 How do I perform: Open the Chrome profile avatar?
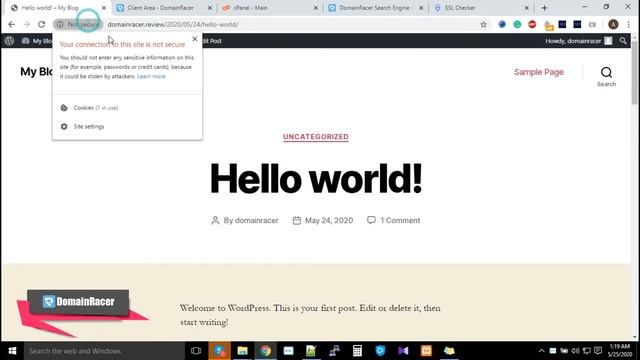[x=613, y=24]
